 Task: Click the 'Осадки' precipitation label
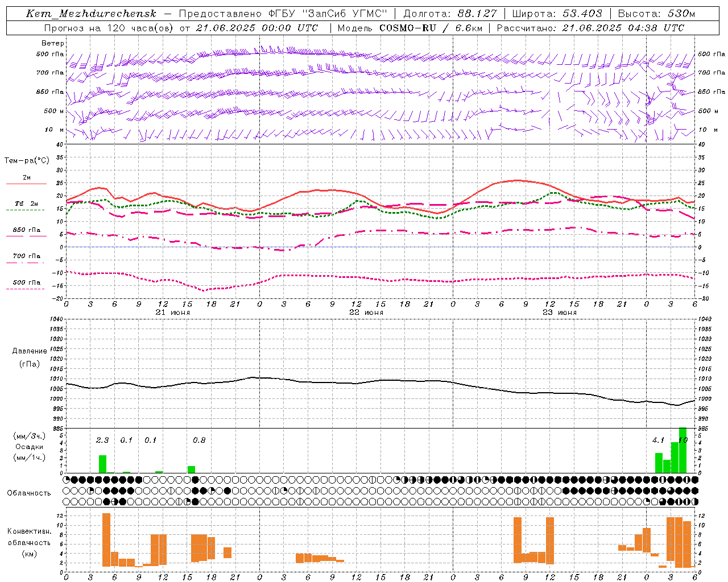[30, 447]
